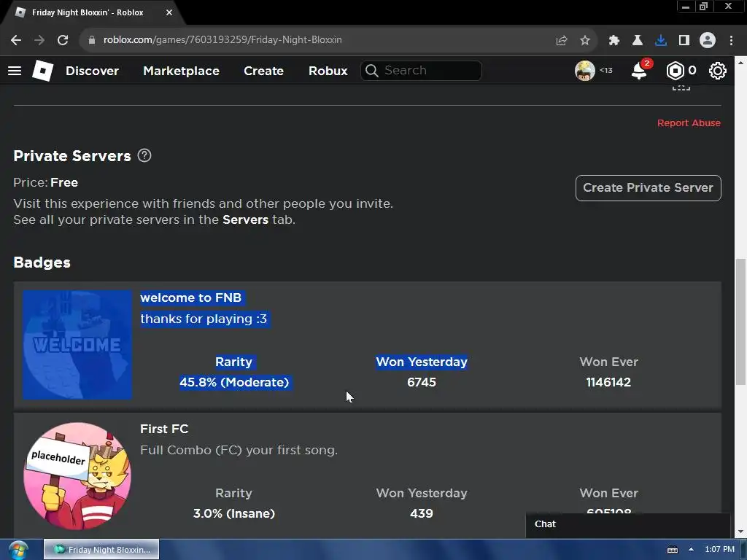Image resolution: width=747 pixels, height=560 pixels.
Task: Go to Roblox home via logo
Action: pyautogui.click(x=42, y=71)
